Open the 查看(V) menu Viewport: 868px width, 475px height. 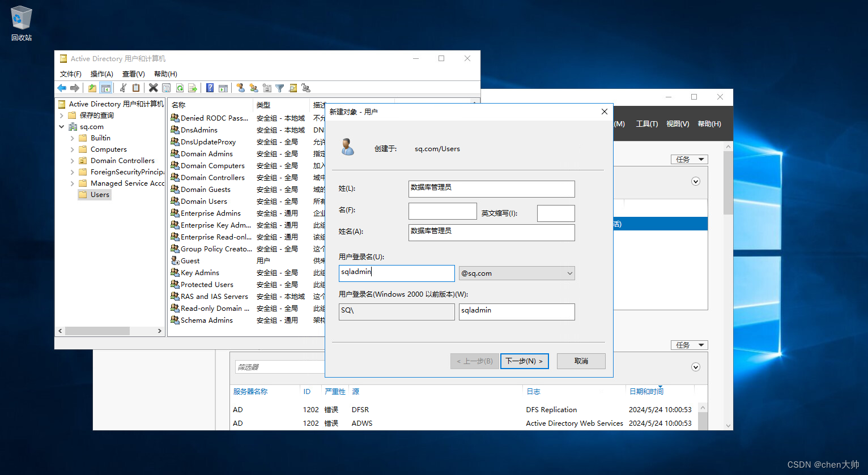point(134,74)
